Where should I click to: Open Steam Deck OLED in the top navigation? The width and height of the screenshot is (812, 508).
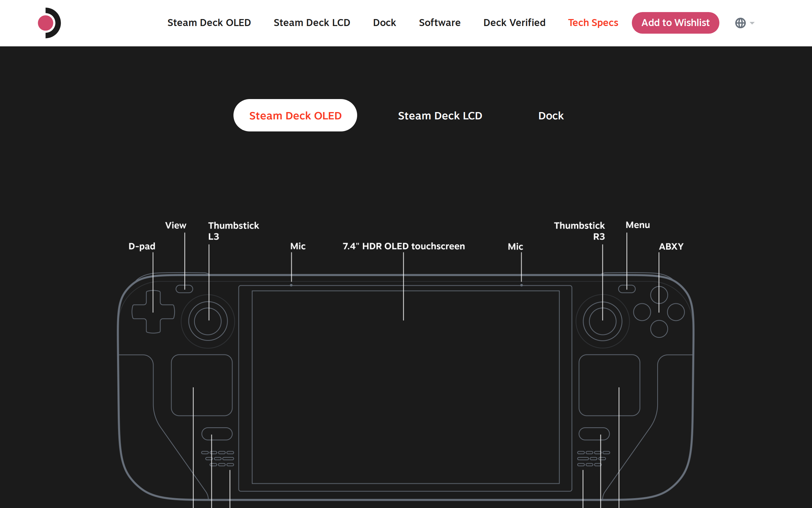pos(209,23)
